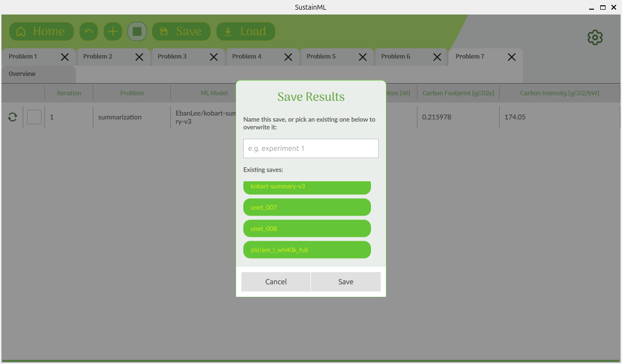Close the Problem 3 tab
The height and width of the screenshot is (364, 622).
coord(214,57)
